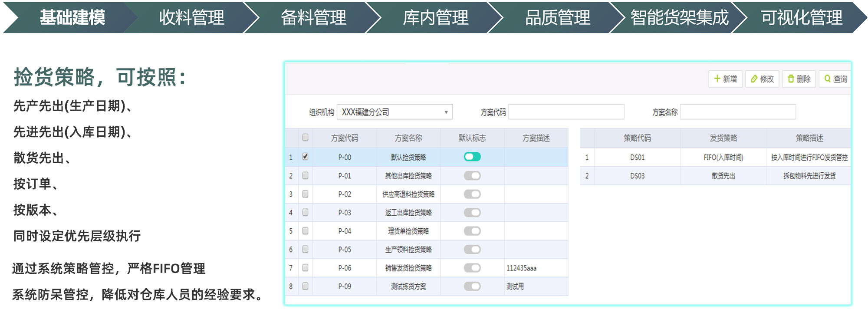Select the 散货先出 DS03 strategy row
The width and height of the screenshot is (868, 332).
point(723,176)
